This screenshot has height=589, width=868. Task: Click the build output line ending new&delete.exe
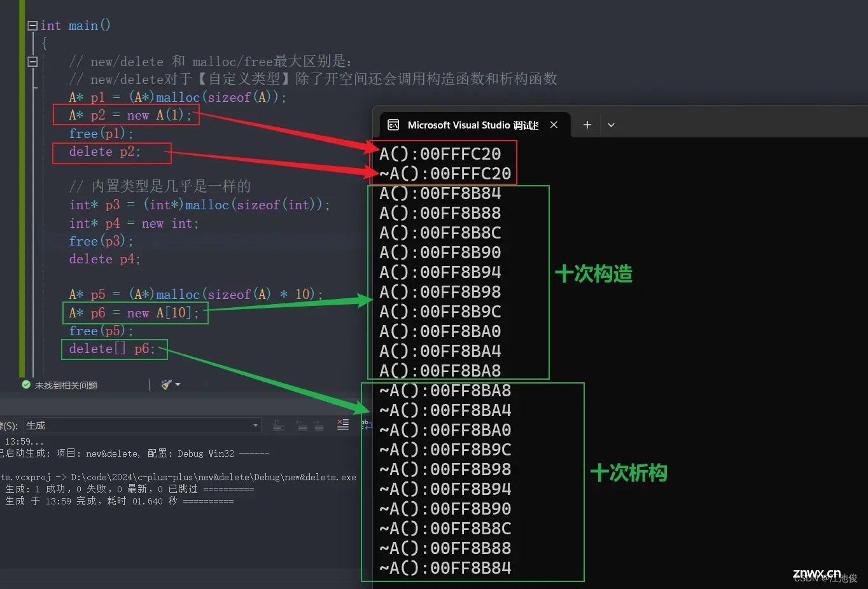click(178, 477)
